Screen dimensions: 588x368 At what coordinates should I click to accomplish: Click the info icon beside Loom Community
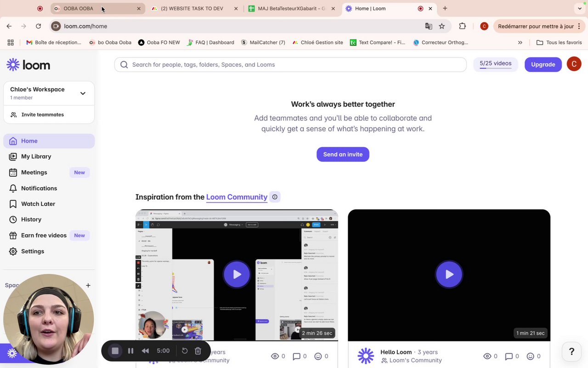tap(275, 197)
